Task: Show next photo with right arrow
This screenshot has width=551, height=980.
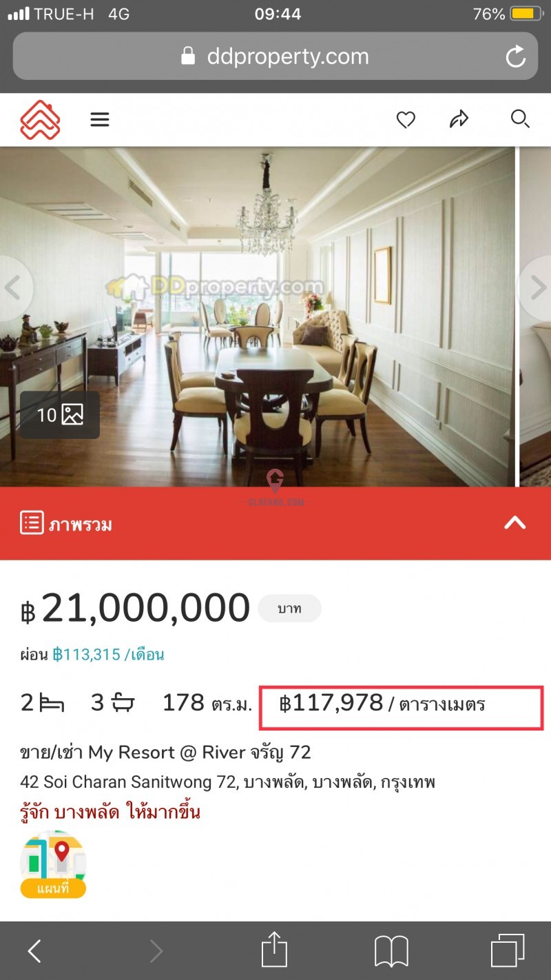Action: (x=537, y=288)
